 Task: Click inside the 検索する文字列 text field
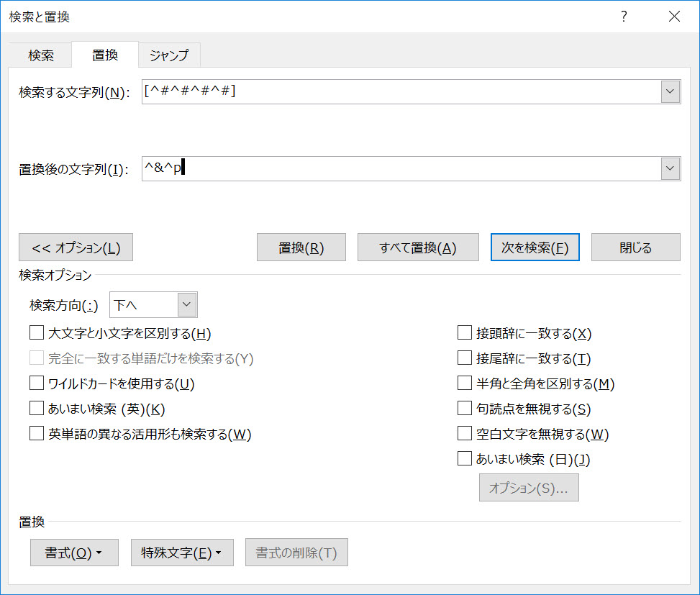tap(400, 91)
